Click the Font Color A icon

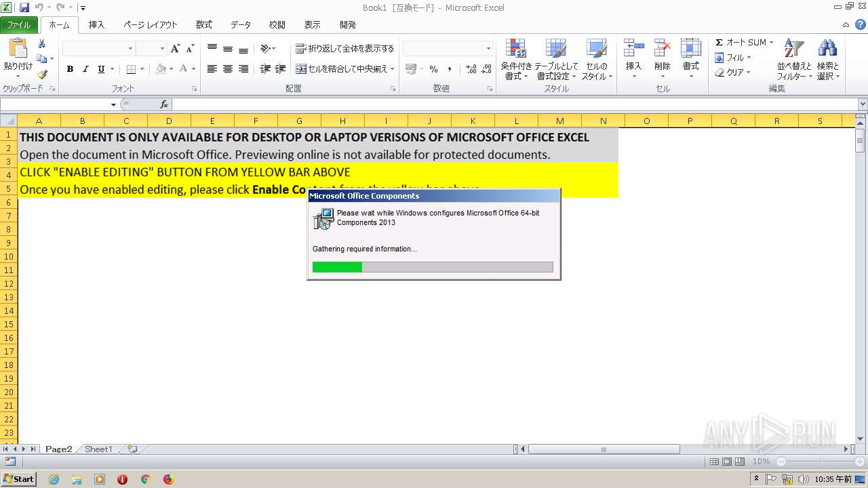[x=184, y=69]
